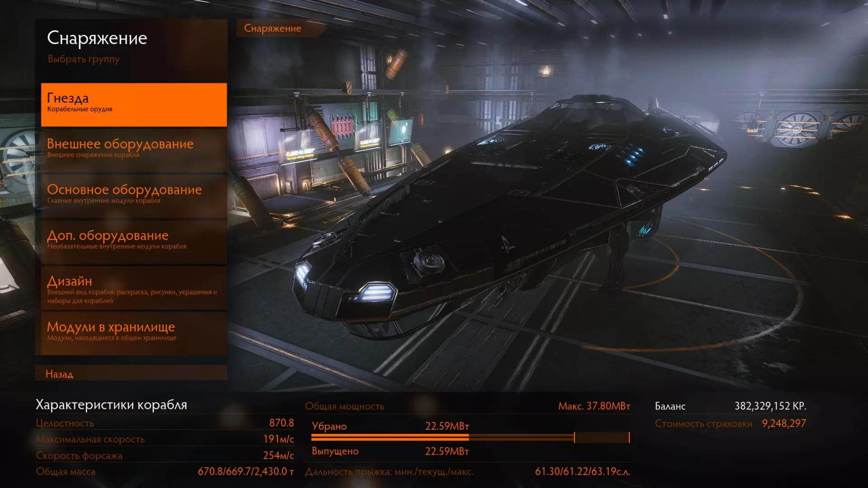Click the power usage bar

tap(470, 437)
